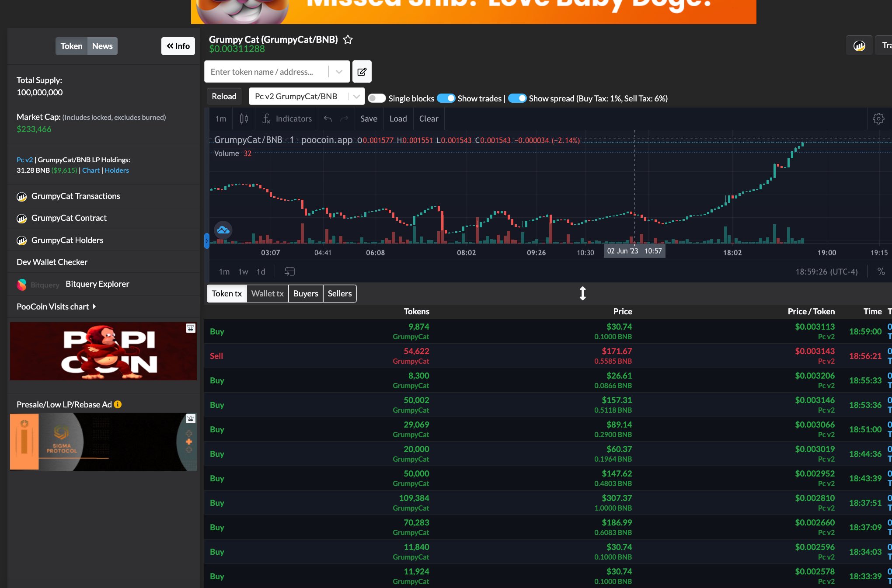Expand the token name dropdown arrow

pos(338,71)
